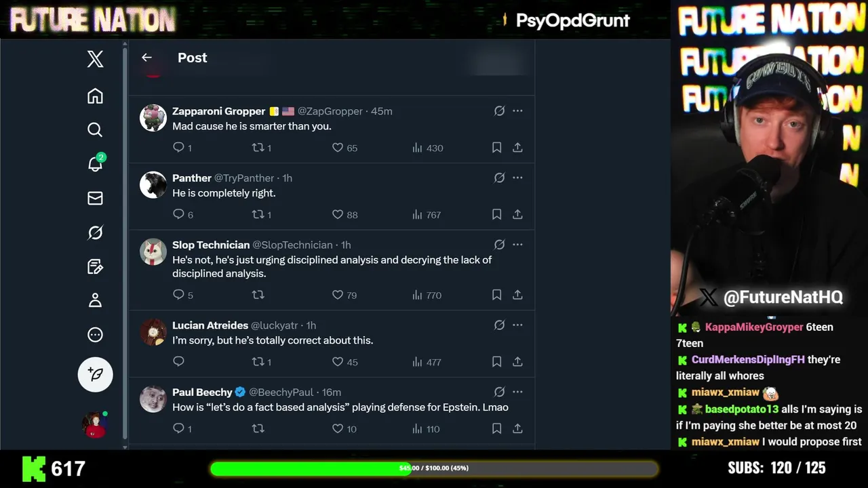The width and height of the screenshot is (868, 488).
Task: Open the Slop Technician display name
Action: click(x=211, y=245)
